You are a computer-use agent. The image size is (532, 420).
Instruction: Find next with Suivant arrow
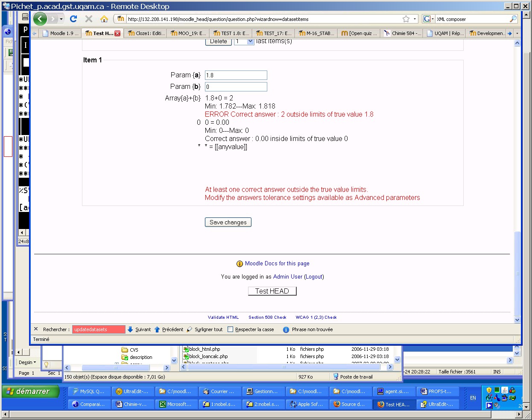(139, 329)
